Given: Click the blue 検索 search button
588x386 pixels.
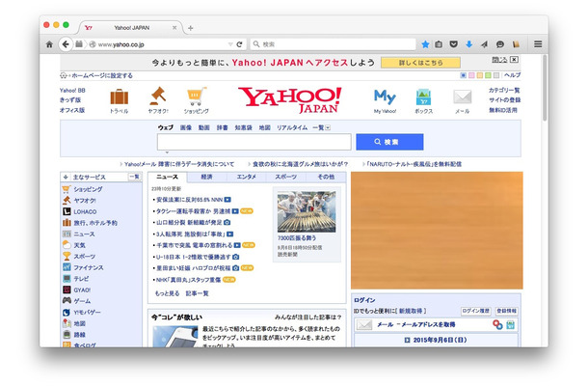Looking at the screenshot, I should coord(389,142).
